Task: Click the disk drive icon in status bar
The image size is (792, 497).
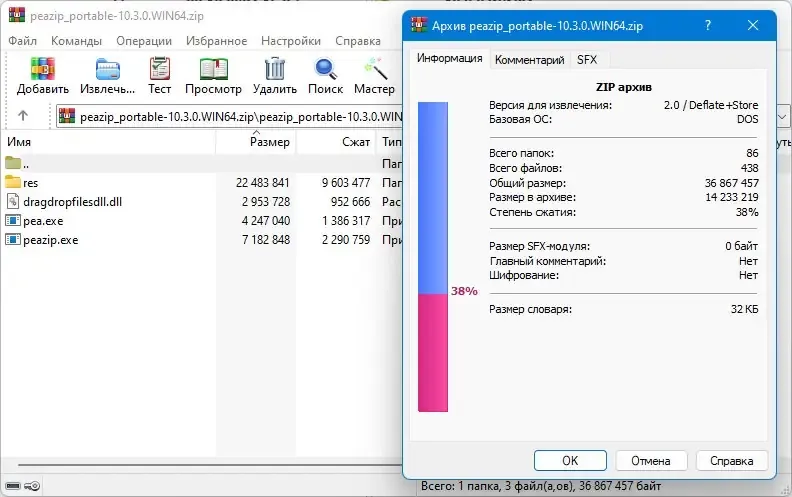Action: click(x=13, y=486)
